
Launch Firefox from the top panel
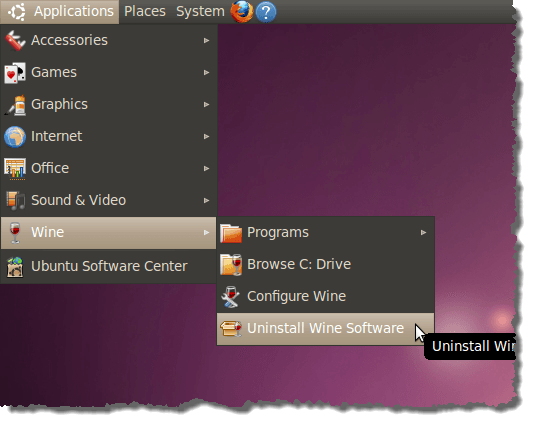click(x=242, y=11)
